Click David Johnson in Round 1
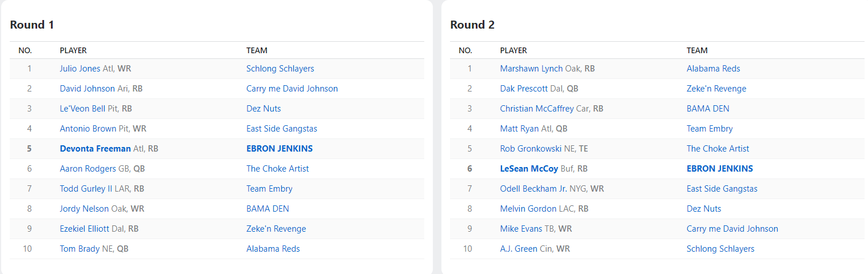The image size is (868, 274). click(87, 89)
